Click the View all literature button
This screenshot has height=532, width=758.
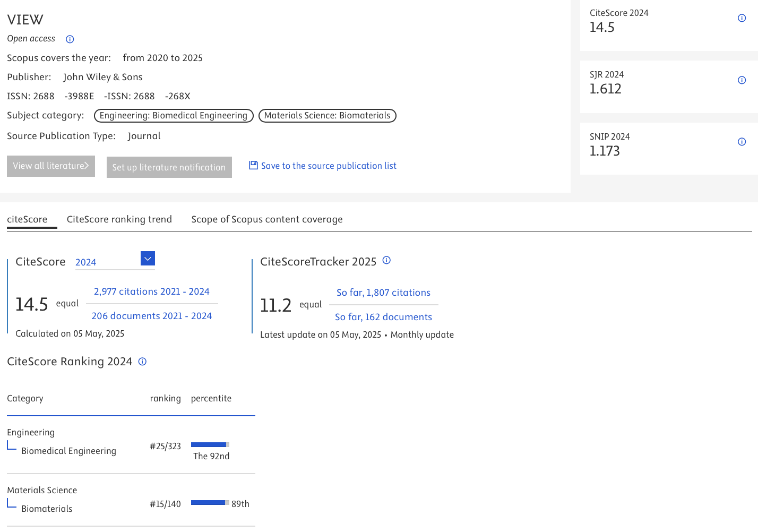(x=50, y=166)
